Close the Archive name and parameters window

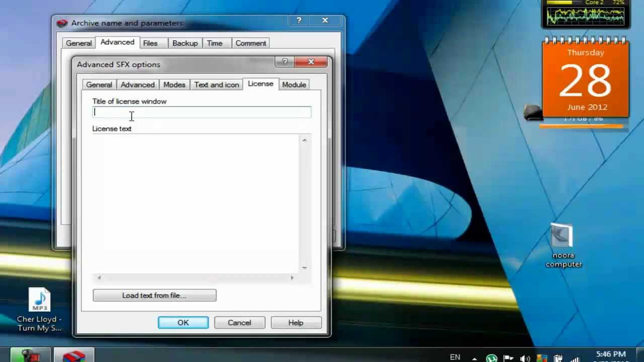click(x=325, y=21)
